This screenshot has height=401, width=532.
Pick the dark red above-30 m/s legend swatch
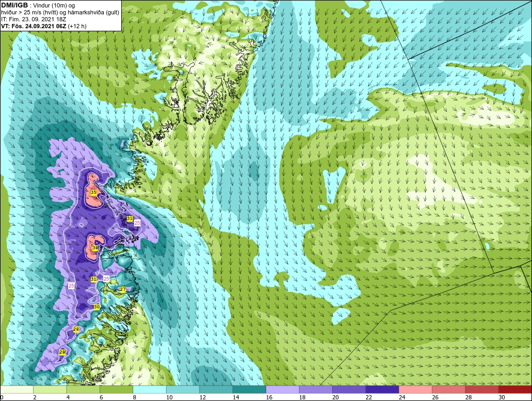coord(515,389)
